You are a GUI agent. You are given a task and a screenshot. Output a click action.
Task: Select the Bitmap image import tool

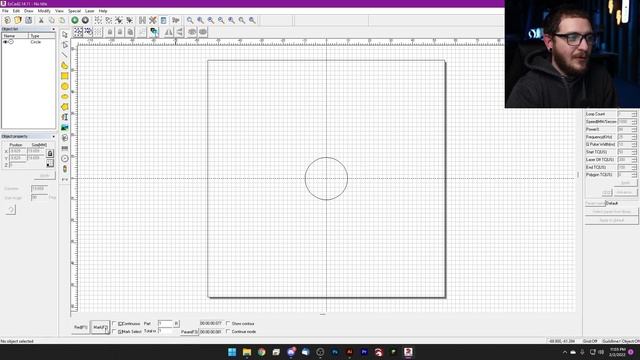tap(64, 128)
